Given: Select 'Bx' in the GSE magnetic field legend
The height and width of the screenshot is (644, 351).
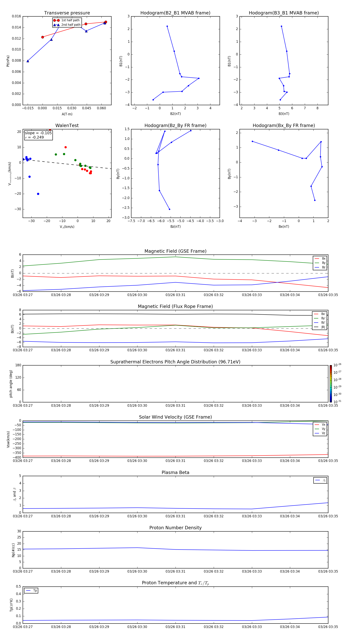Looking at the screenshot, I should 320,259.
